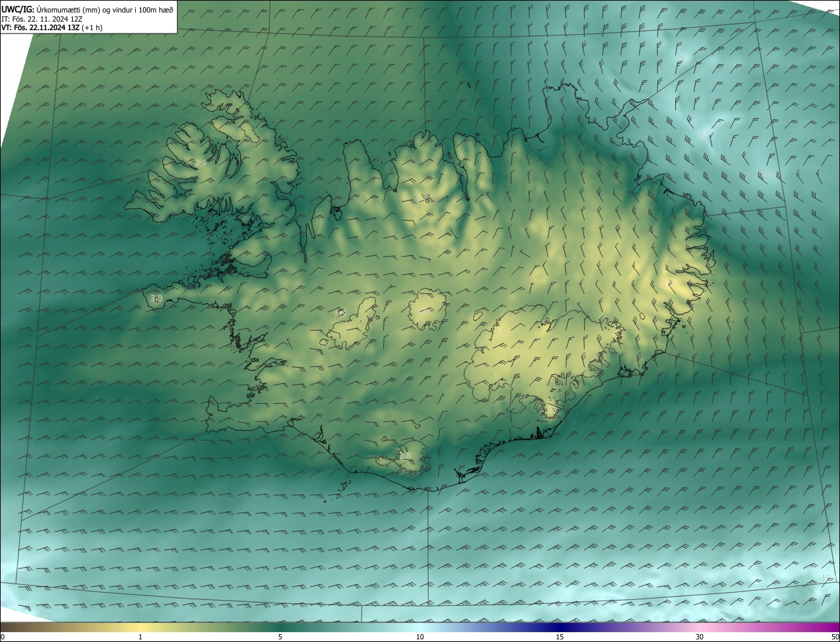Click the 'UWC/IG: Úrkomumætti' title text
840x642 pixels.
pyautogui.click(x=87, y=9)
